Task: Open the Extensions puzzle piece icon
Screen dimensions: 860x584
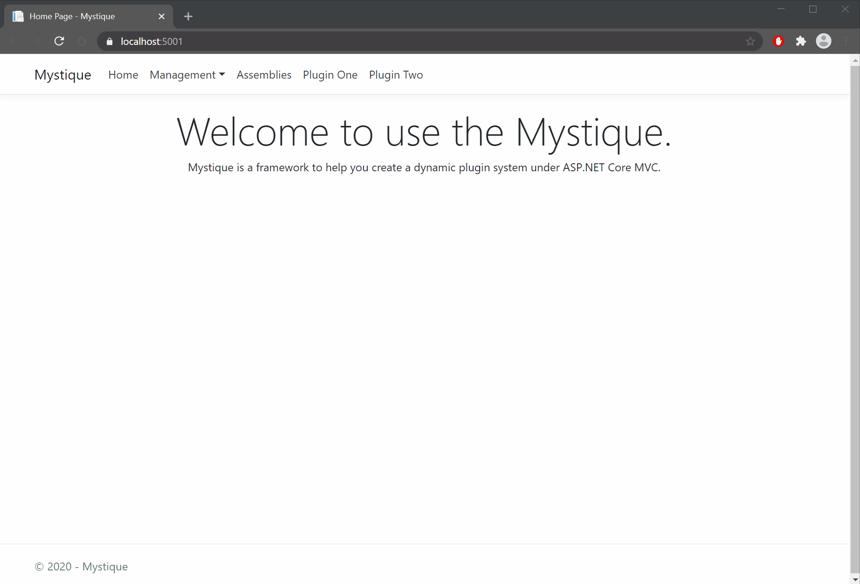Action: point(801,41)
